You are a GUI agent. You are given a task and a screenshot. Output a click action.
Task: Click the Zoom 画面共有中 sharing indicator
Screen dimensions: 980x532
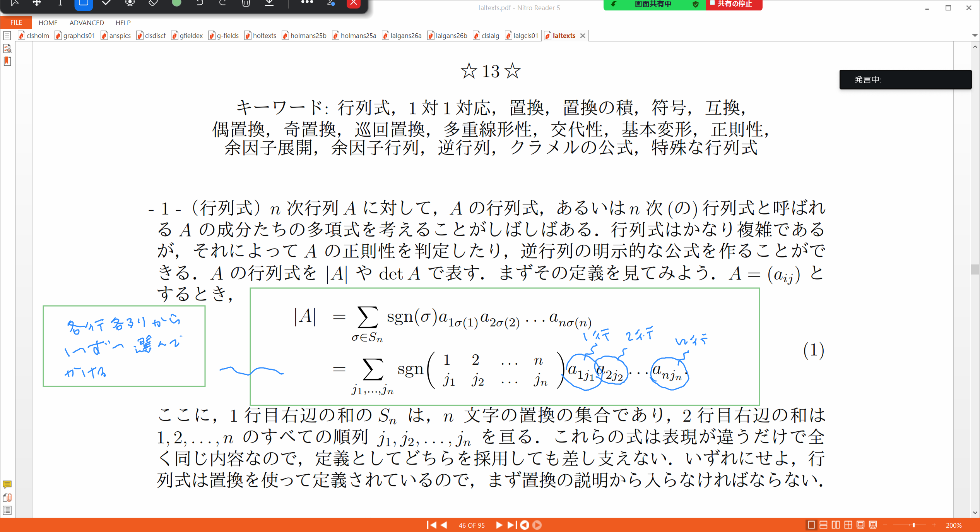pos(653,4)
